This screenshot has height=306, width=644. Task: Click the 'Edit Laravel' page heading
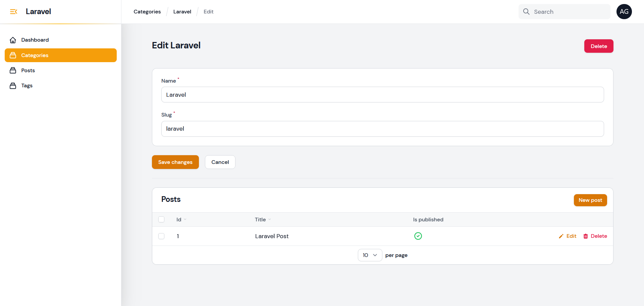176,45
